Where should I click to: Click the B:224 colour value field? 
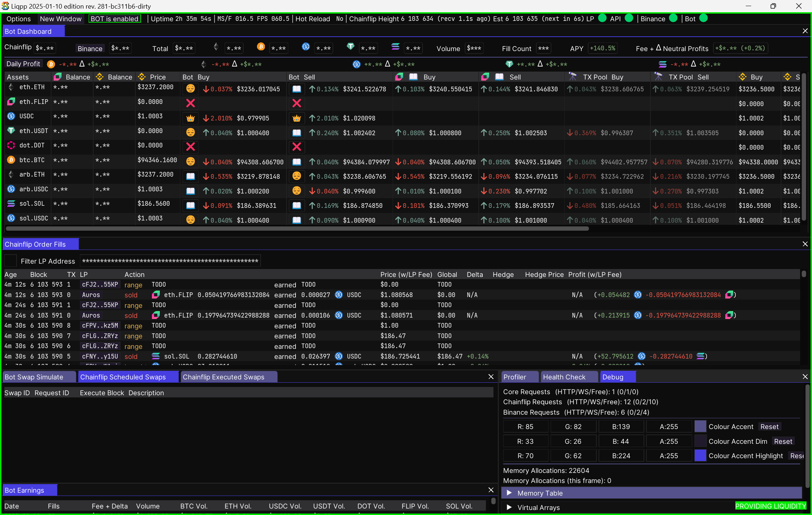pos(621,456)
